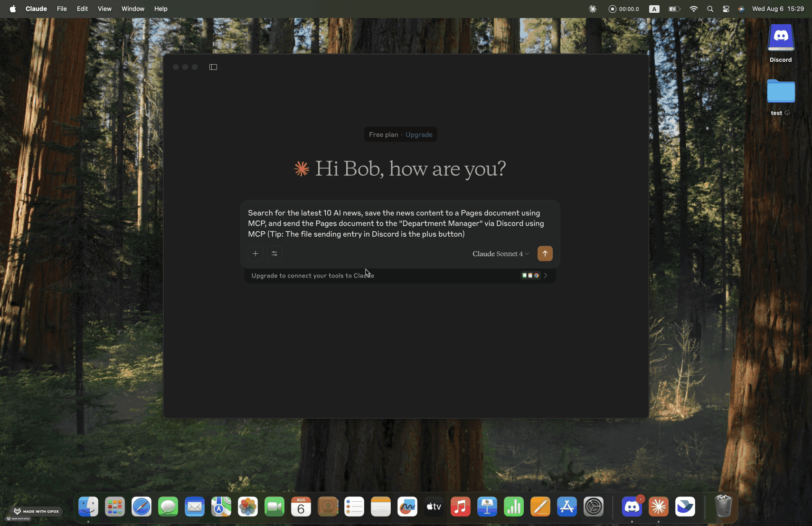
Task: Expand the Claude Sonnet 4 model dropdown
Action: point(500,254)
